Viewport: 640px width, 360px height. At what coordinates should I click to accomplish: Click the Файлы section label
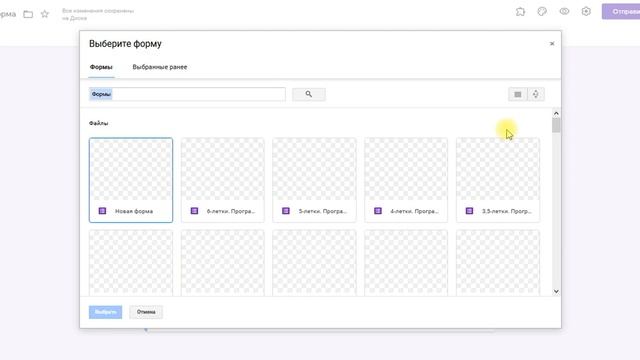click(99, 123)
